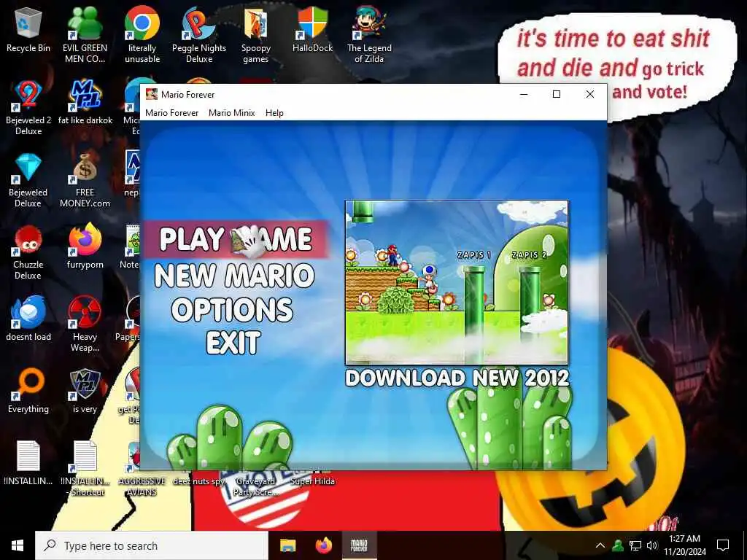Click the Mario Forever title bar icon
This screenshot has height=560, width=747.
[x=152, y=94]
